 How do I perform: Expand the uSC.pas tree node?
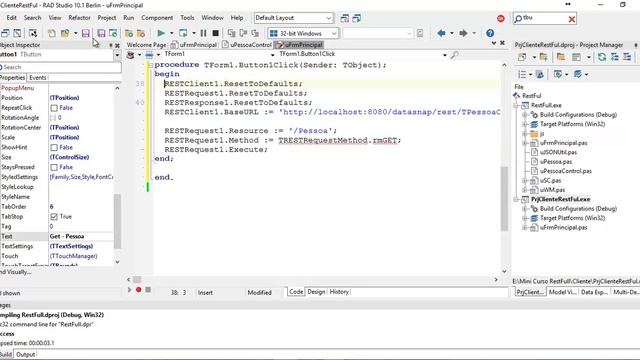tap(524, 180)
